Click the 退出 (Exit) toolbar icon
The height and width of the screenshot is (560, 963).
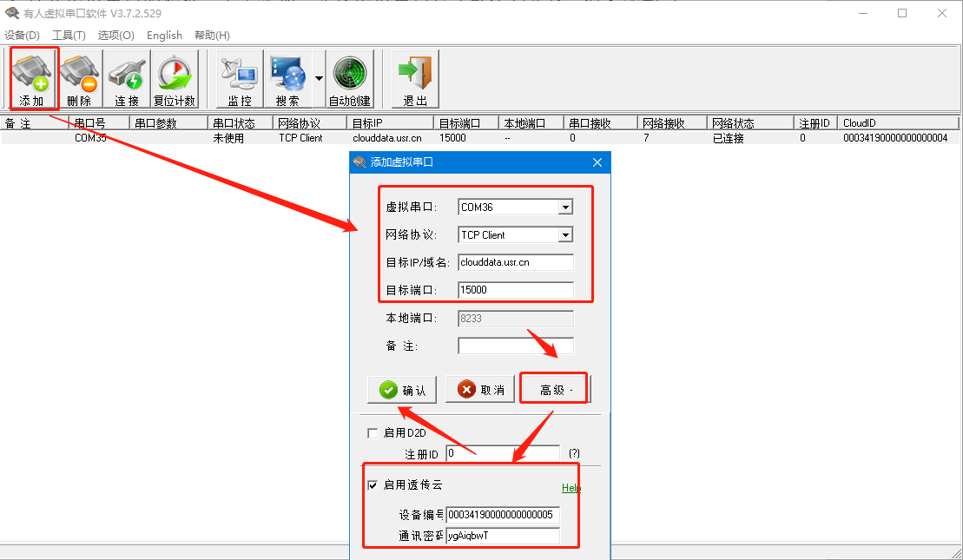(415, 78)
